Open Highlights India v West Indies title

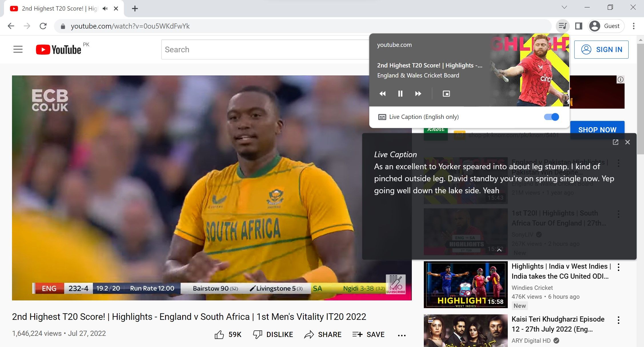[561, 271]
